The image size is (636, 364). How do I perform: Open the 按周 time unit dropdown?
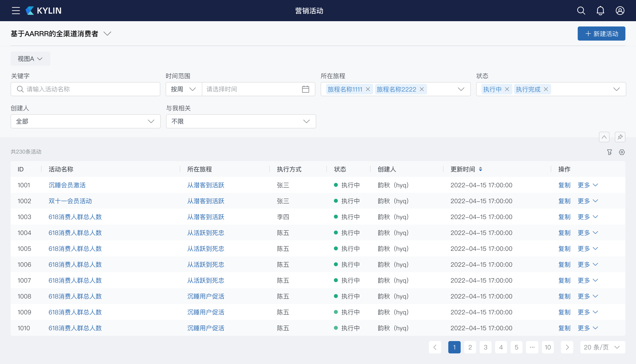[x=184, y=89]
